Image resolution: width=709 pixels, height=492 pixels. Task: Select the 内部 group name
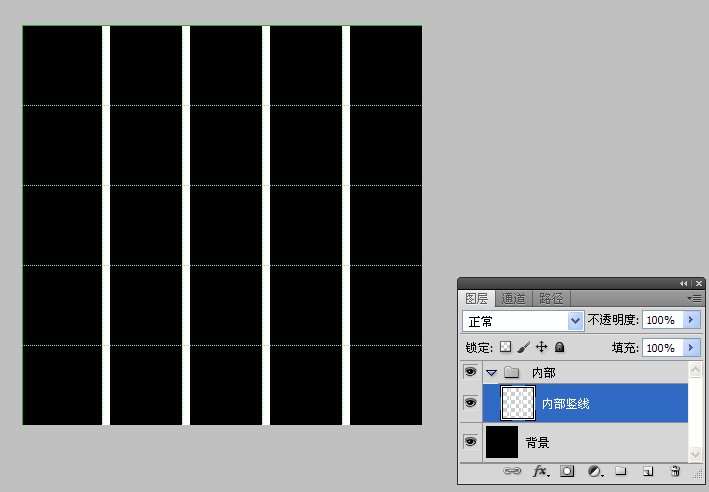pos(544,373)
